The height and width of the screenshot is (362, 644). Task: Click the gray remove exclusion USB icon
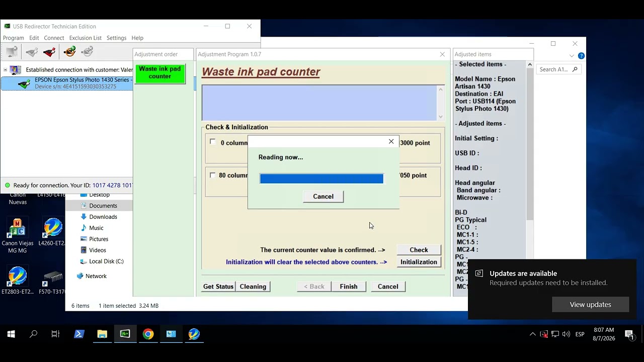pyautogui.click(x=88, y=51)
